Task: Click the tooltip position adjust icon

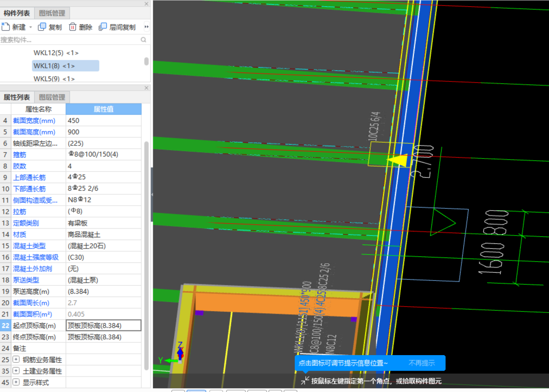Action: click(305, 380)
